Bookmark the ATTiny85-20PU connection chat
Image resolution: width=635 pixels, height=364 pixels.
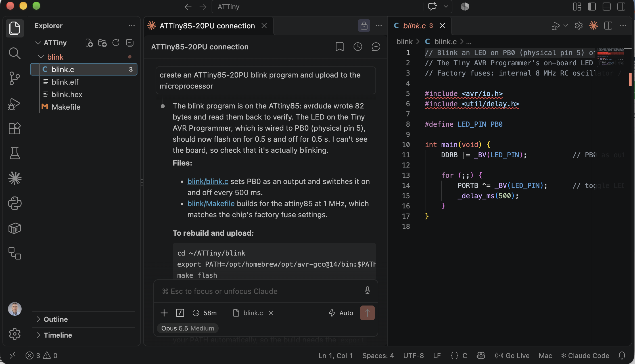(340, 47)
